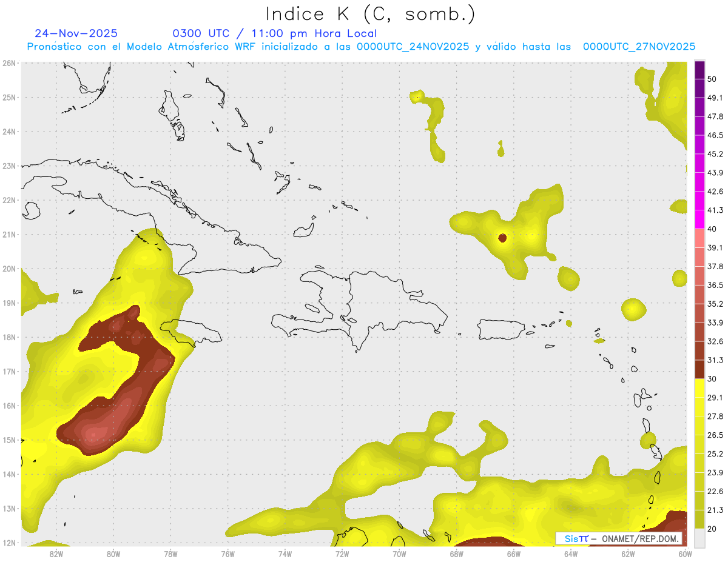Click the "Indice K (C, somb.)" chart title

click(x=370, y=14)
